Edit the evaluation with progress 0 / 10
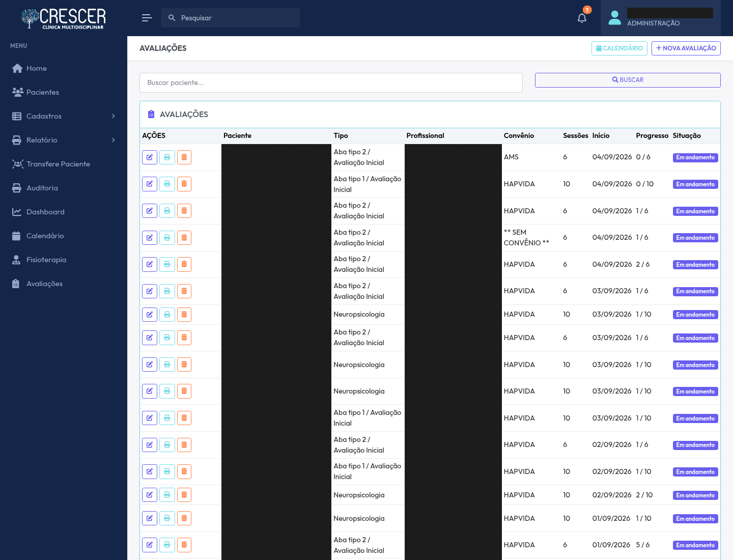 tap(150, 184)
